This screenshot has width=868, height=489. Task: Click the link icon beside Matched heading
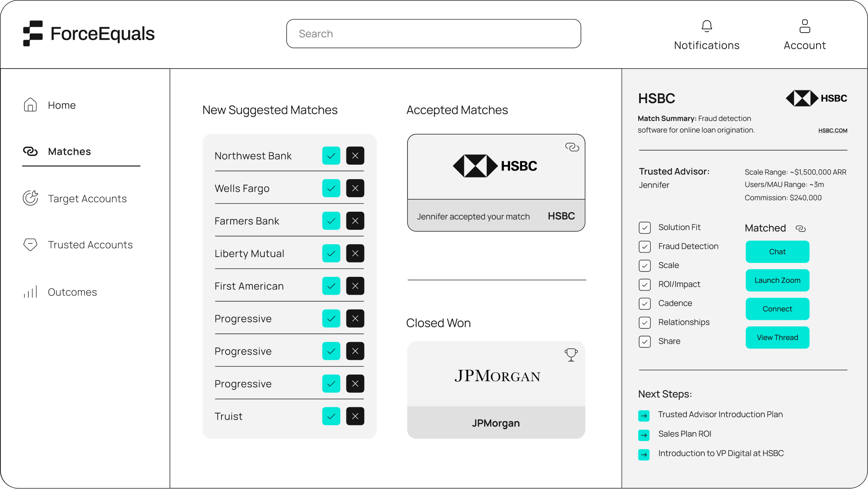coord(800,228)
